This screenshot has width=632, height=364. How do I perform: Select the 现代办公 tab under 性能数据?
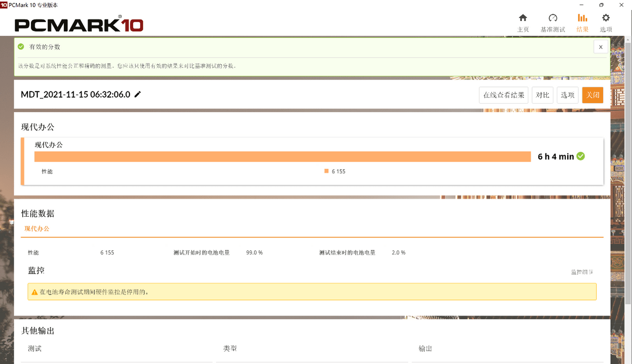click(36, 229)
